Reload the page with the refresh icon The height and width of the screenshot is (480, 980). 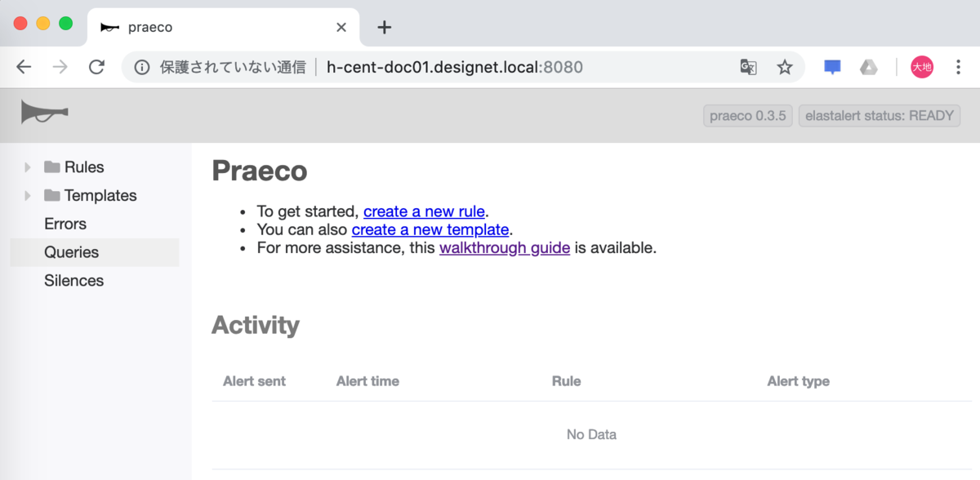click(x=96, y=67)
